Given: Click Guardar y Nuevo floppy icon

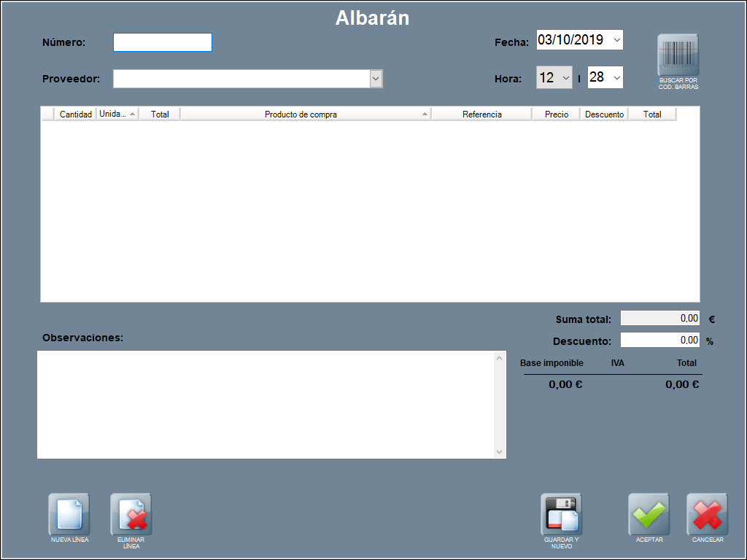Looking at the screenshot, I should 561,514.
